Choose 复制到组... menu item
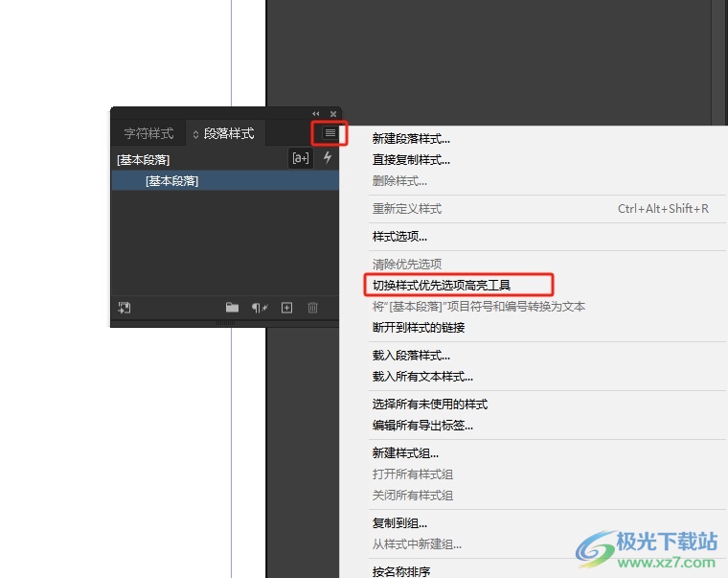The height and width of the screenshot is (578, 728). (x=399, y=523)
